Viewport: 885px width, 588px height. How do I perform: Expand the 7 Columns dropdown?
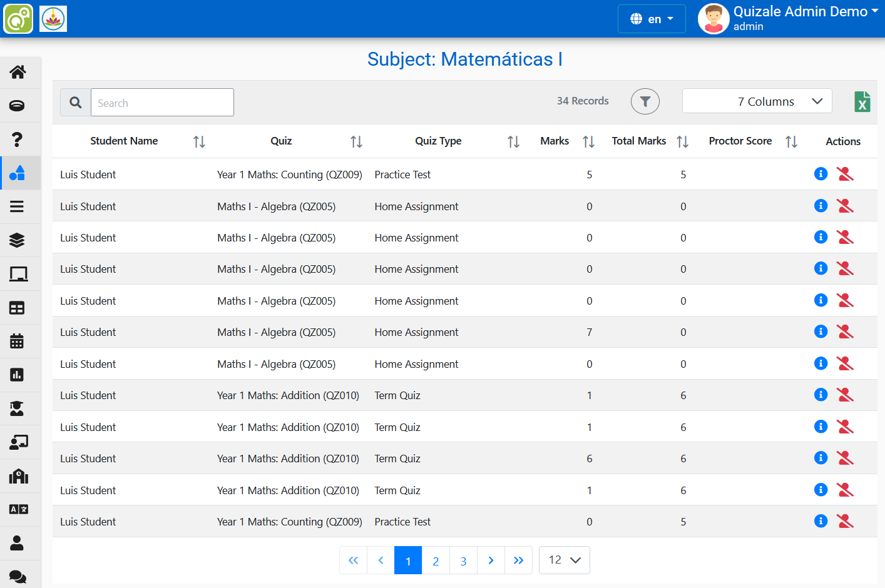757,101
